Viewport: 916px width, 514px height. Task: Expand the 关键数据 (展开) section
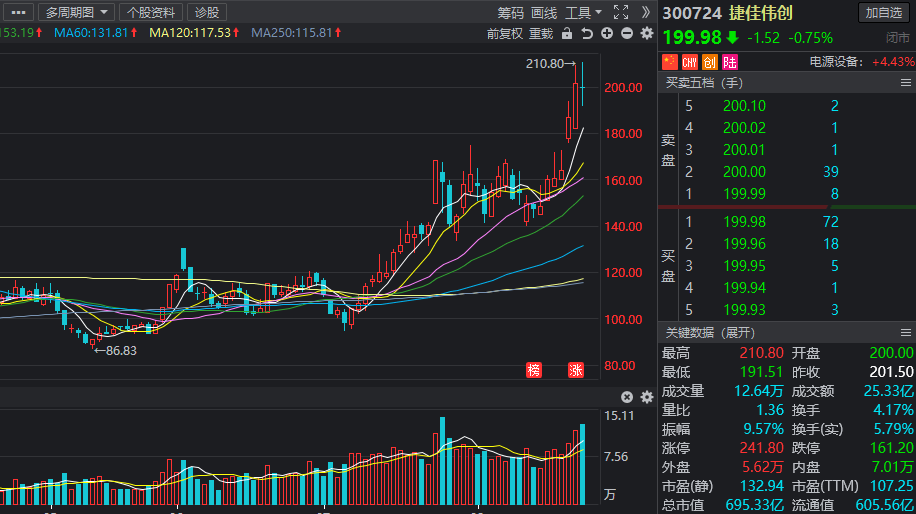click(710, 333)
